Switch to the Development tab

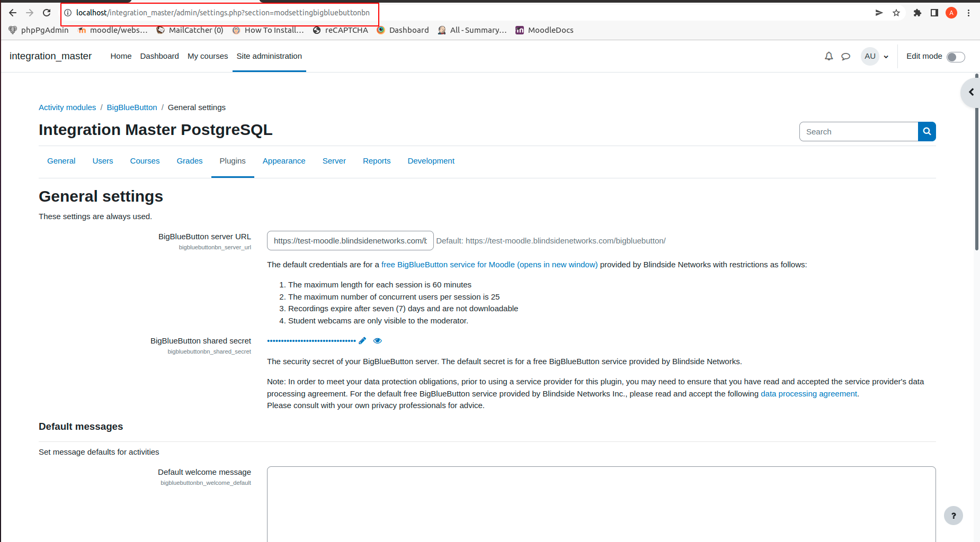[431, 161]
